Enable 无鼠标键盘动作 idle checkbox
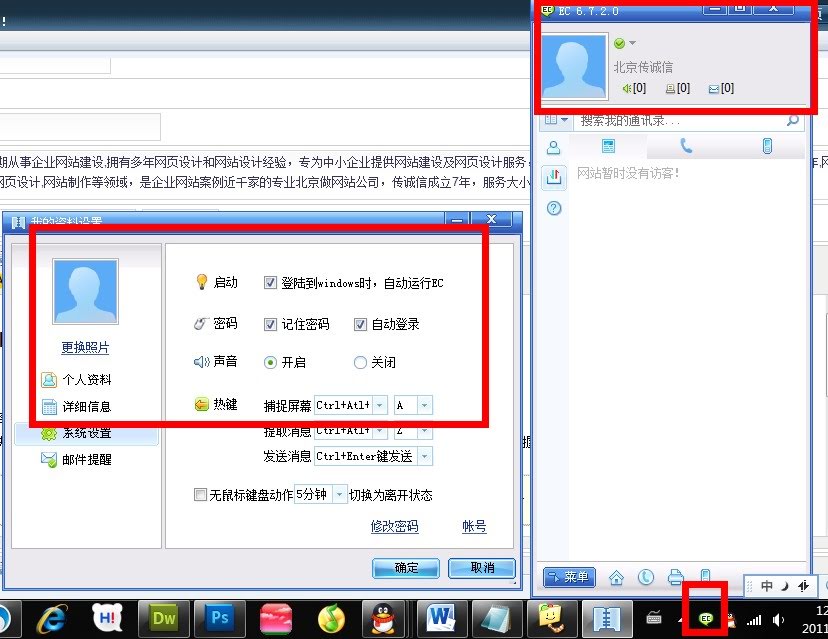 point(200,495)
